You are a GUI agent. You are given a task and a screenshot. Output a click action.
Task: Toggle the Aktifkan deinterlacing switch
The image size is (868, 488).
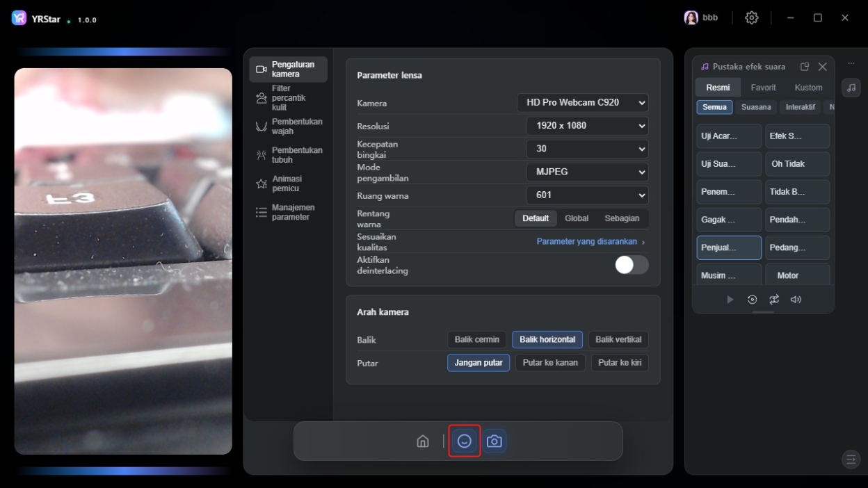pyautogui.click(x=632, y=265)
